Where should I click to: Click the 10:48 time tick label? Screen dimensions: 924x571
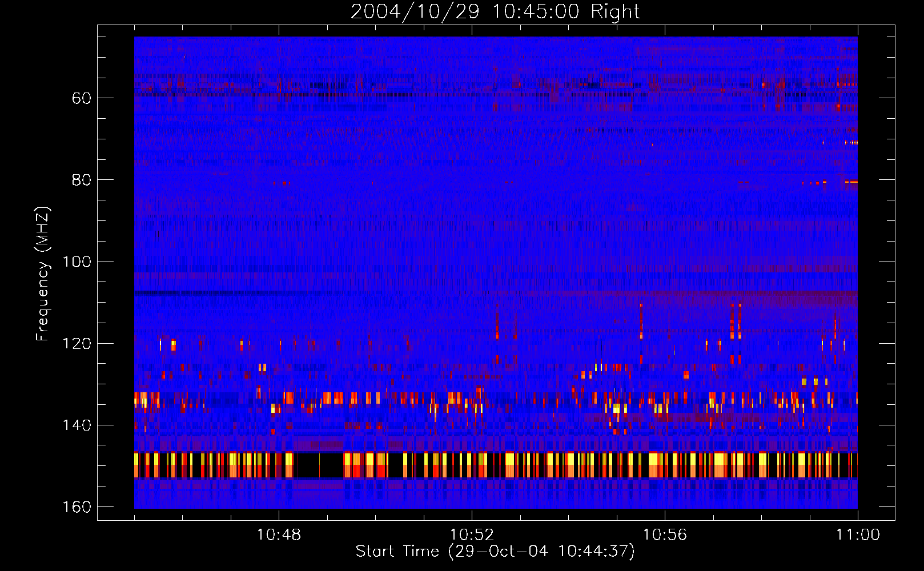(279, 535)
